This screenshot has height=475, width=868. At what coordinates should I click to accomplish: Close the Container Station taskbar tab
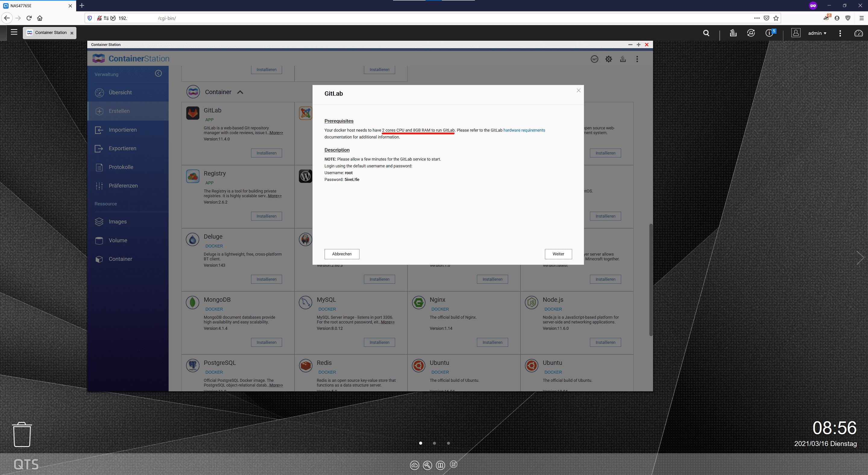click(x=72, y=33)
